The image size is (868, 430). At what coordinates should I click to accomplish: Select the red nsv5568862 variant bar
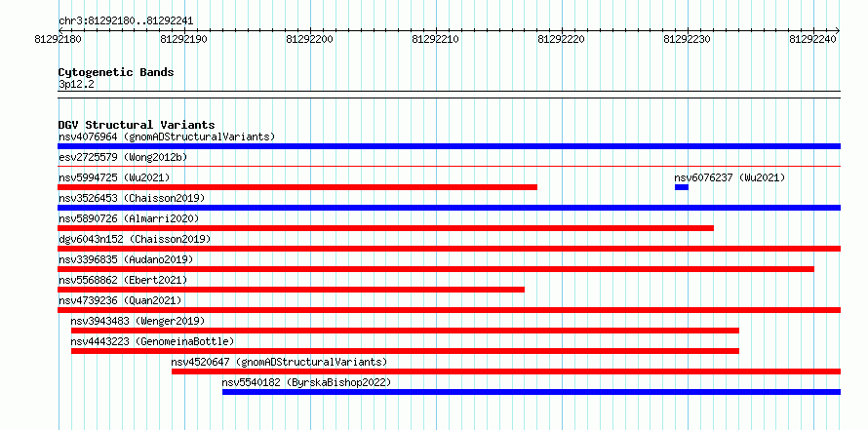(292, 290)
